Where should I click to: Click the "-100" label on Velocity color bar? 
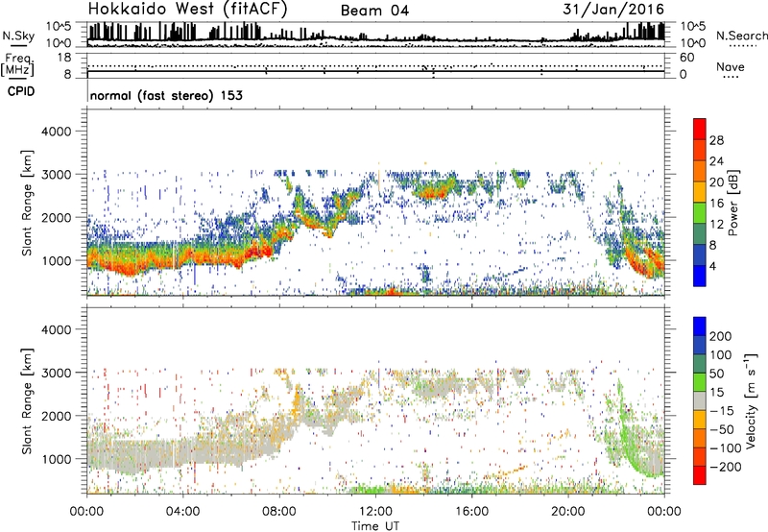click(726, 448)
